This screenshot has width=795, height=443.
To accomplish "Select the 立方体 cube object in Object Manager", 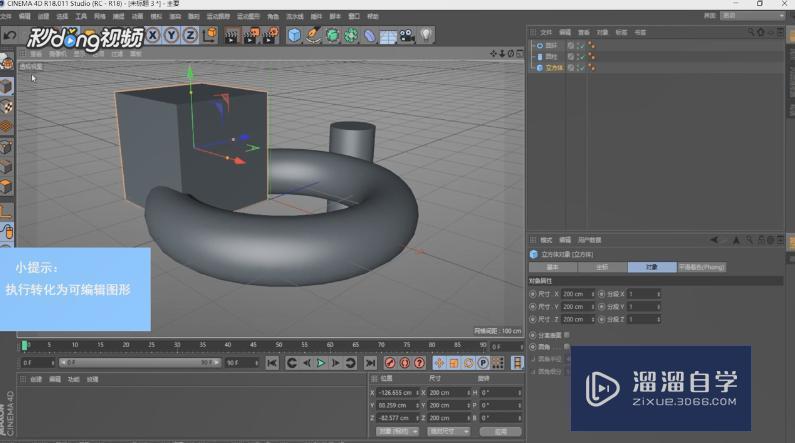I will pos(554,67).
